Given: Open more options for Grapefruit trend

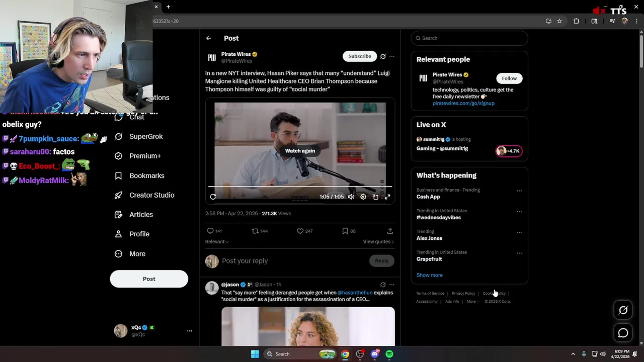Looking at the screenshot, I should tap(519, 253).
